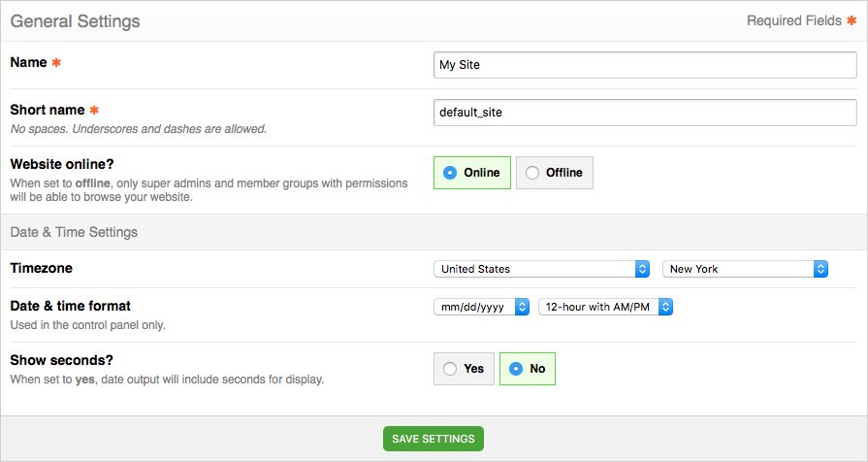Open the 12-hour with AM/PM dropdown
Viewport: 868px width, 462px height.
pyautogui.click(x=605, y=307)
